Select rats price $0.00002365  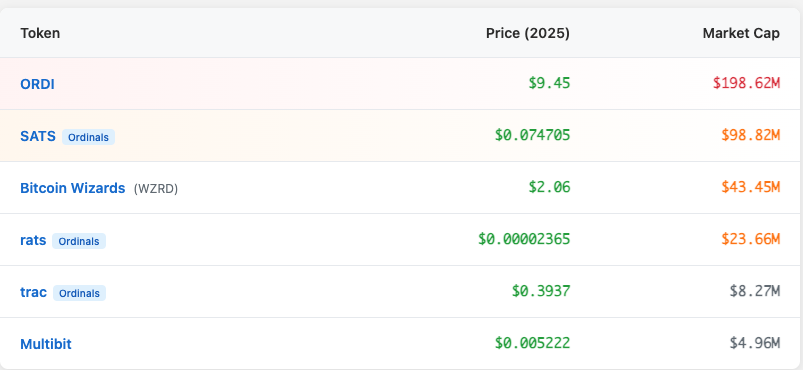point(524,239)
